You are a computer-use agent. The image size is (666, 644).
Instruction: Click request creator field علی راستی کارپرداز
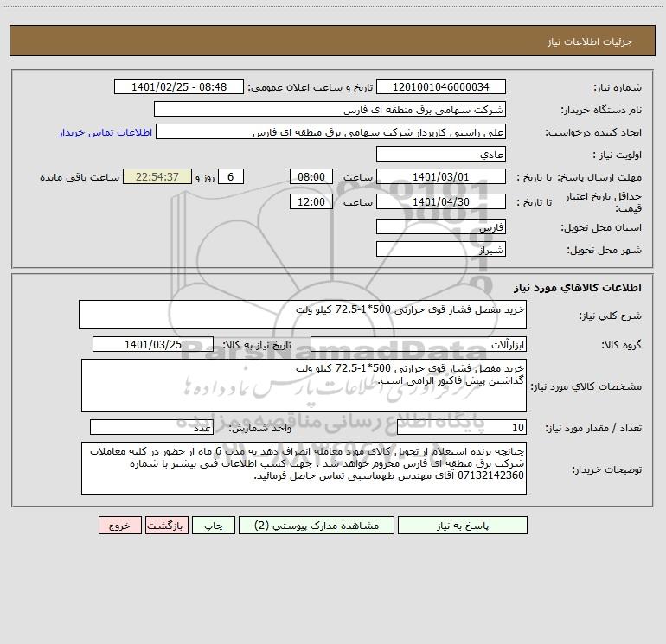click(330, 131)
